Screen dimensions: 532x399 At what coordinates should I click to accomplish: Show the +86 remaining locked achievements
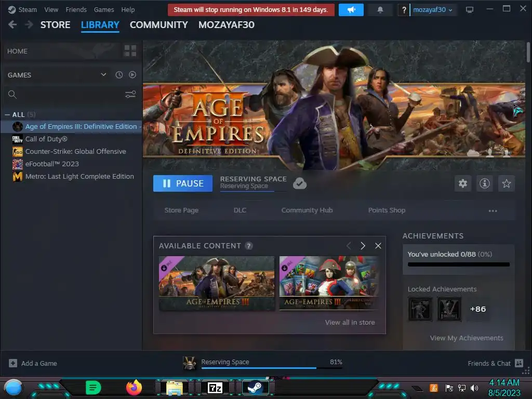[x=478, y=309]
